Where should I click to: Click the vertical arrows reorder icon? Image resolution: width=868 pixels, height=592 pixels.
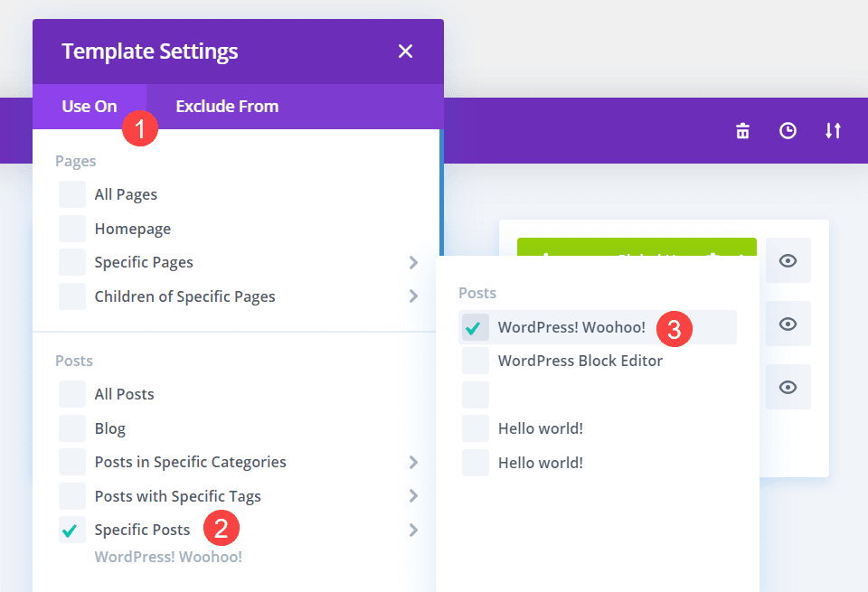click(x=833, y=130)
